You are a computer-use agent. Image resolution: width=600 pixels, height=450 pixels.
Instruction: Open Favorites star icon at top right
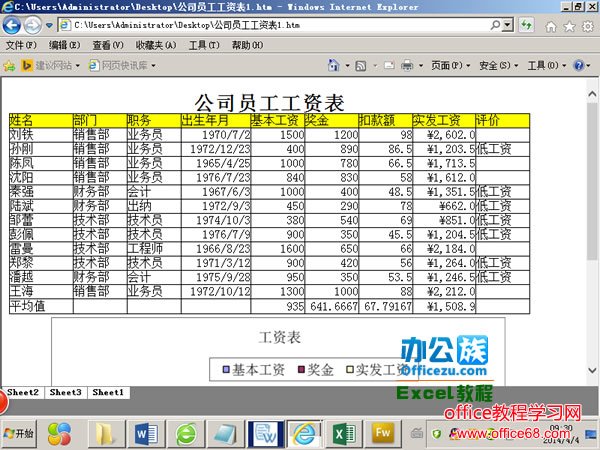coord(569,26)
